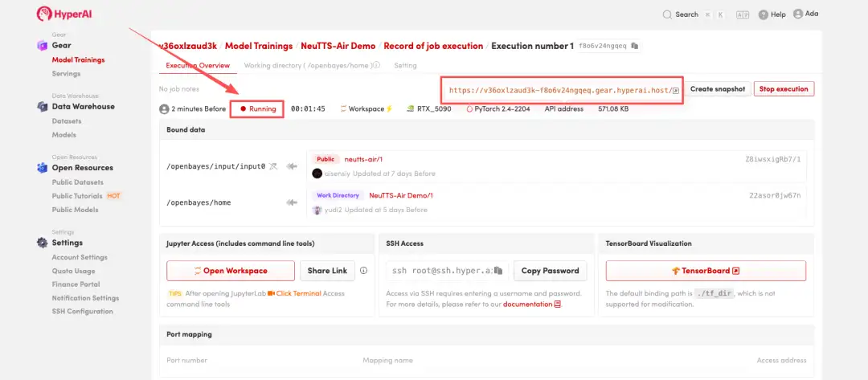The height and width of the screenshot is (380, 868).
Task: Click the v36oxlzaud3k breadcrumb link
Action: 187,46
